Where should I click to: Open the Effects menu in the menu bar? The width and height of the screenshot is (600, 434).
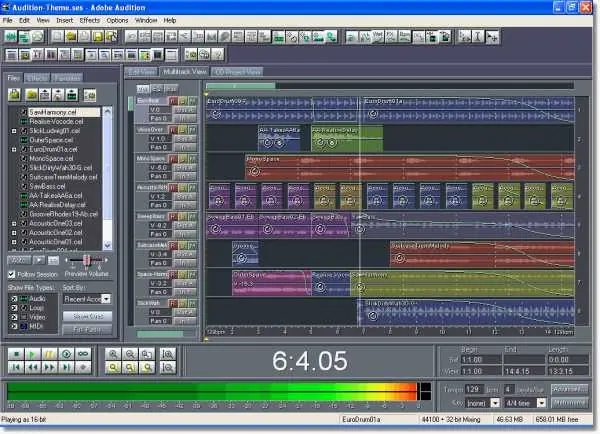click(x=89, y=20)
